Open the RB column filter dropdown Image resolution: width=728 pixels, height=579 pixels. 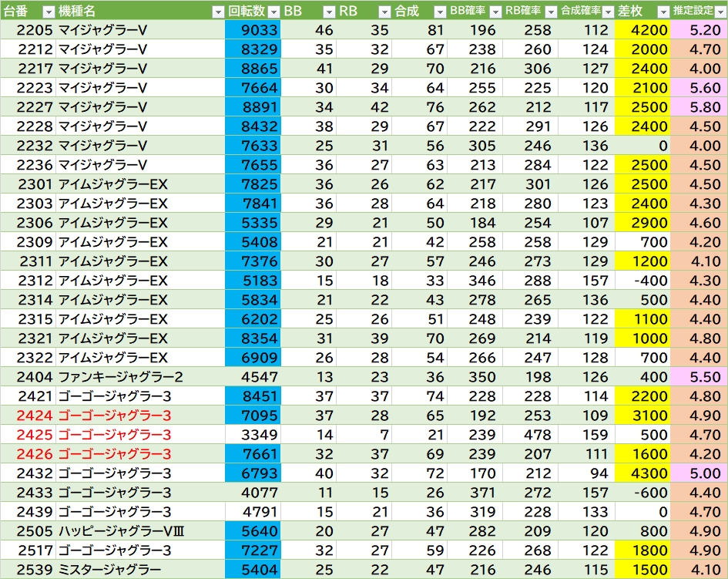tap(384, 12)
